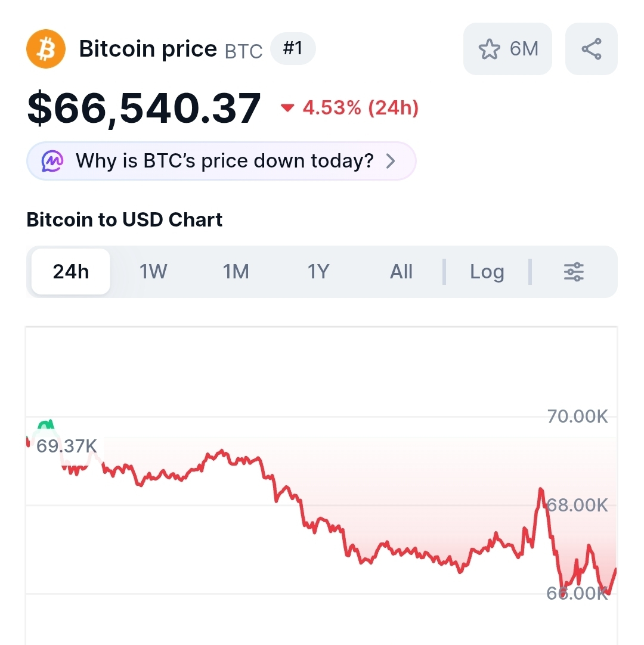
Task: Open "Why is BTC's price down today?"
Action: click(224, 161)
